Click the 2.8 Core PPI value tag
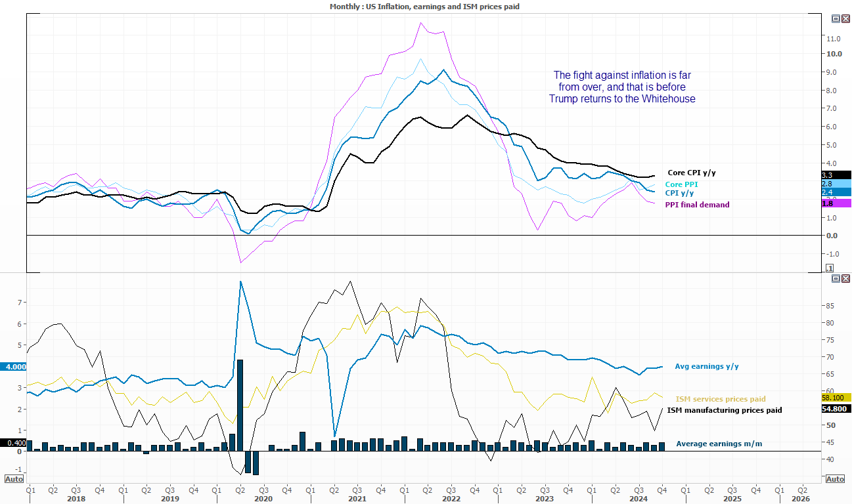The height and width of the screenshot is (504, 852). [x=836, y=184]
